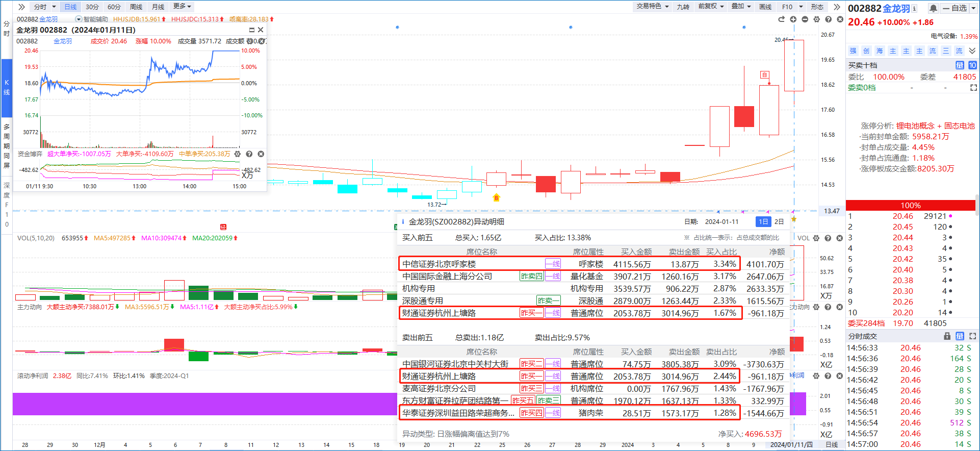
Task: Close the 资金博弈 indicator panel
Action: point(261,154)
